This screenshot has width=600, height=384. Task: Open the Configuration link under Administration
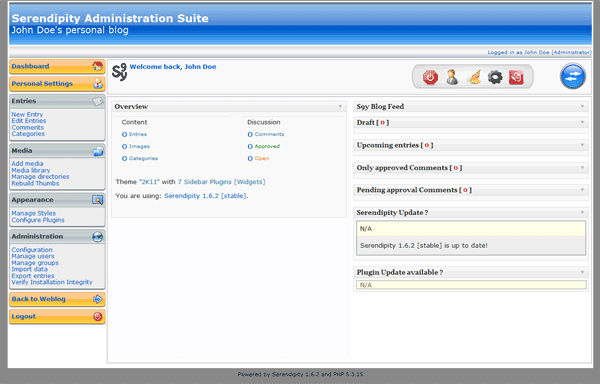pyautogui.click(x=32, y=250)
